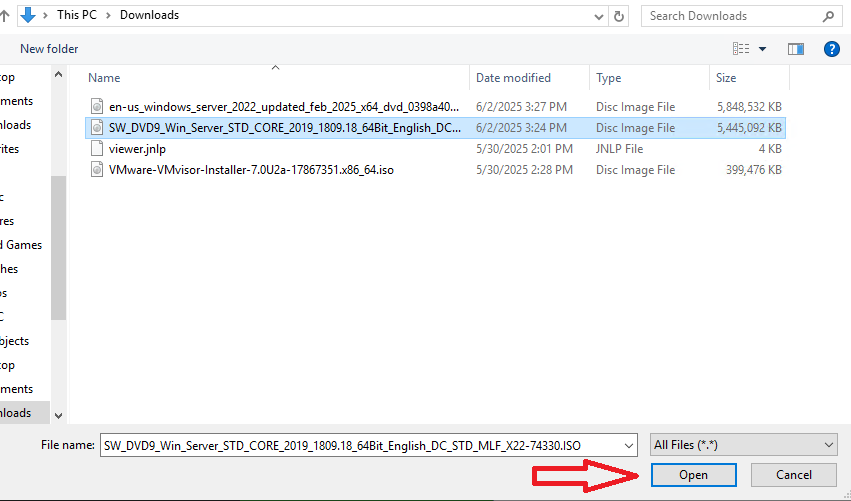Click the Search Downloads input field
Image resolution: width=851 pixels, height=501 pixels.
point(730,16)
